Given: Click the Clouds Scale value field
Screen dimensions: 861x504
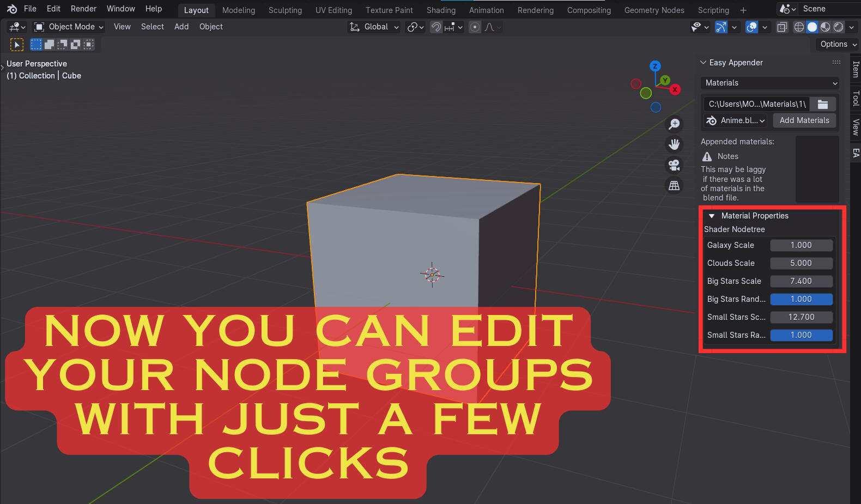Looking at the screenshot, I should [801, 263].
